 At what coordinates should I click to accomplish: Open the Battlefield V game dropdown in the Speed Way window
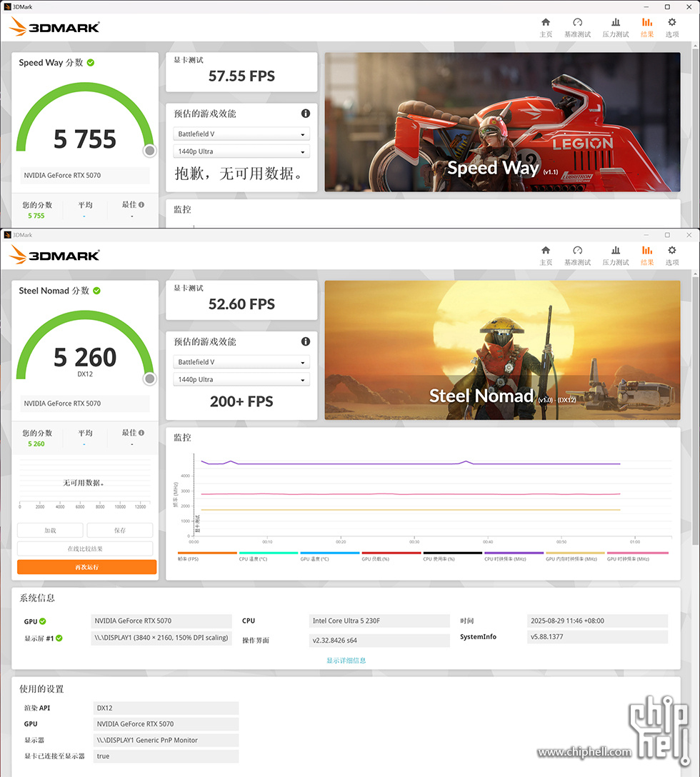[241, 134]
